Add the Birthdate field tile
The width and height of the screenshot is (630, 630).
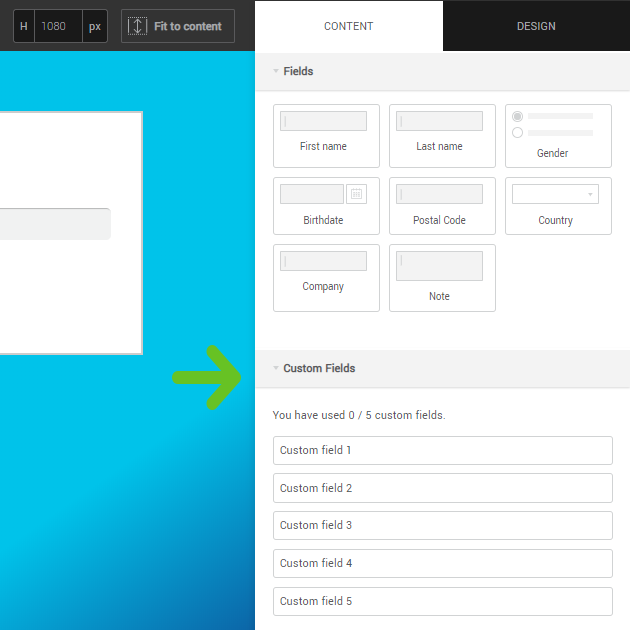(x=326, y=205)
